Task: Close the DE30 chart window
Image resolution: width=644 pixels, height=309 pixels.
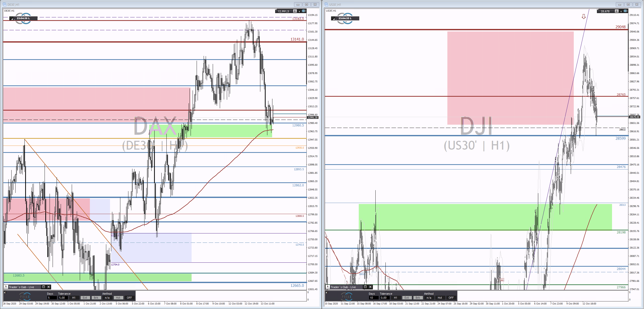Action: tap(315, 5)
